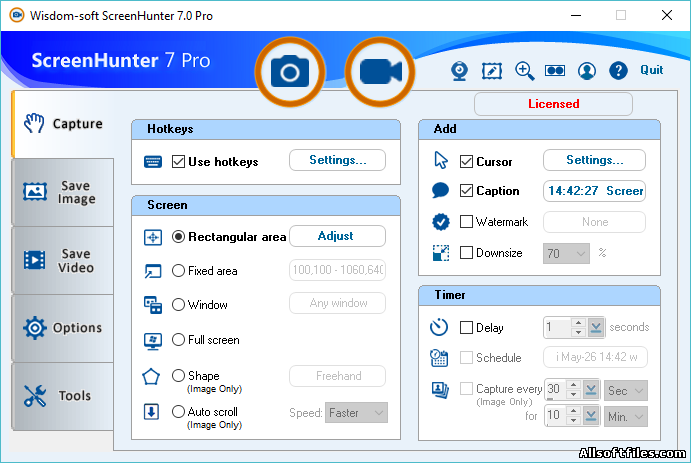Open the image editor icon

click(492, 70)
